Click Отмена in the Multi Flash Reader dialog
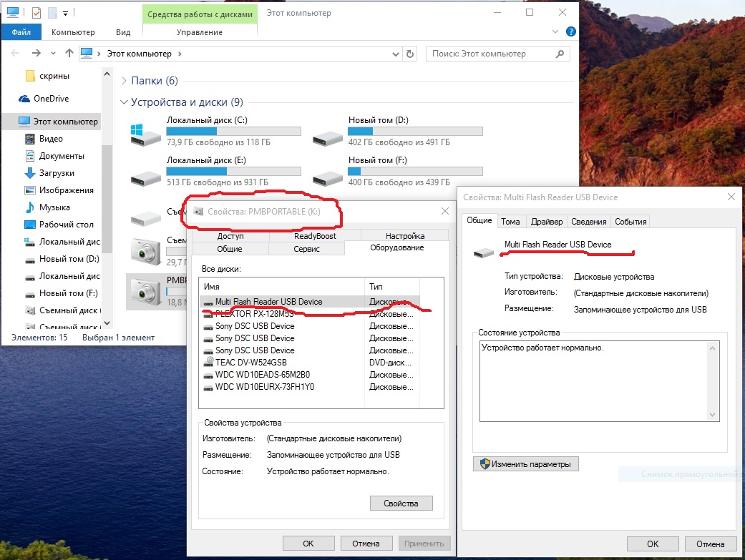Viewport: 745px width, 560px height. coord(705,544)
